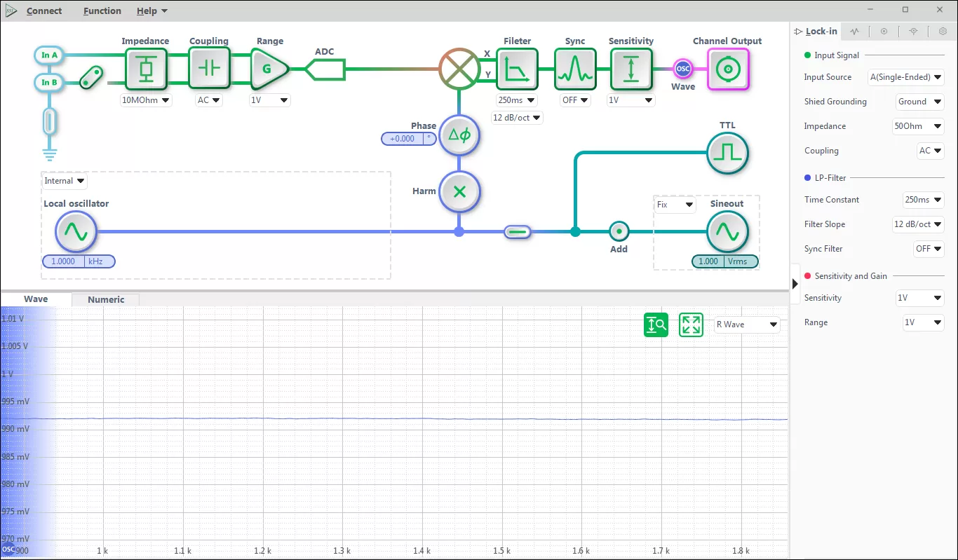This screenshot has width=958, height=560.
Task: Switch to the Numeric tab
Action: [x=106, y=299]
